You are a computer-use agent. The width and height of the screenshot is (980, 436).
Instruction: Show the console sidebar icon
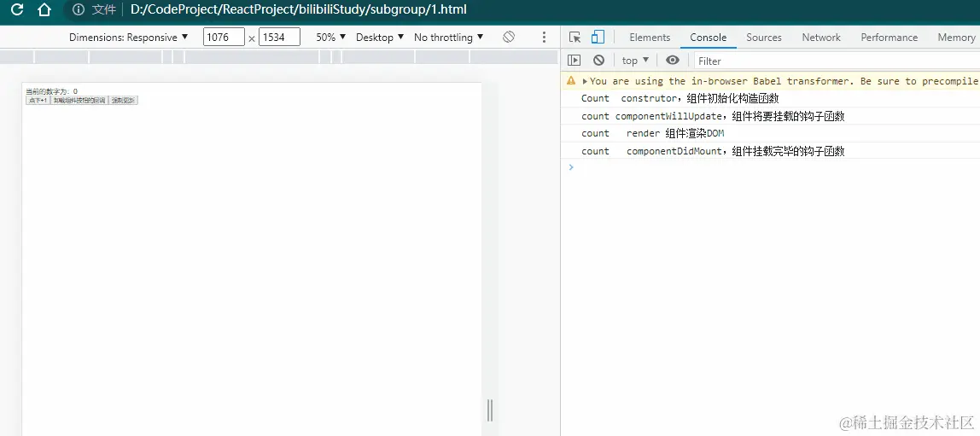[574, 61]
